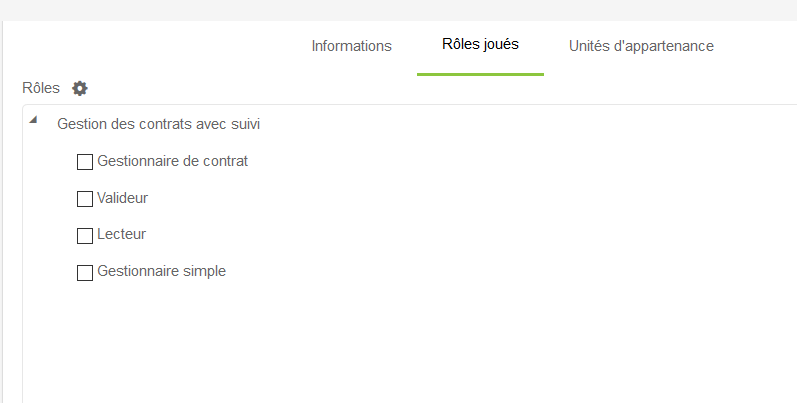Screen dimensions: 797x403
Task: Switch to the Informations tab
Action: point(351,46)
